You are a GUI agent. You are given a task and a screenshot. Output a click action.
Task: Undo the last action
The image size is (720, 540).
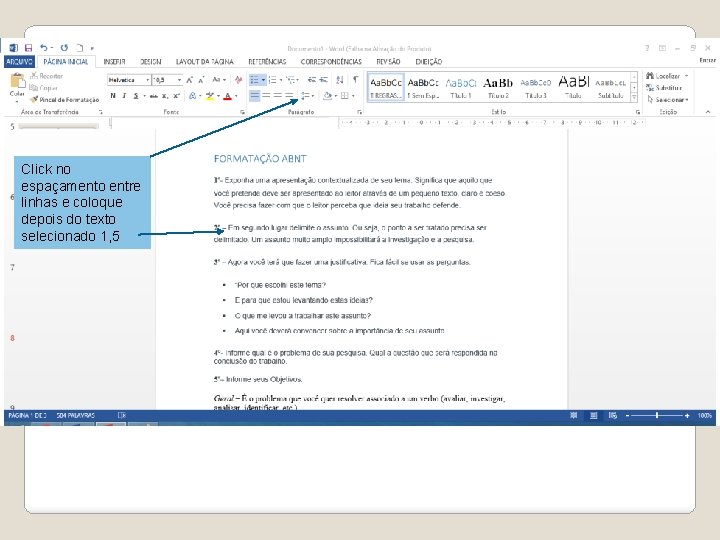pos(44,47)
